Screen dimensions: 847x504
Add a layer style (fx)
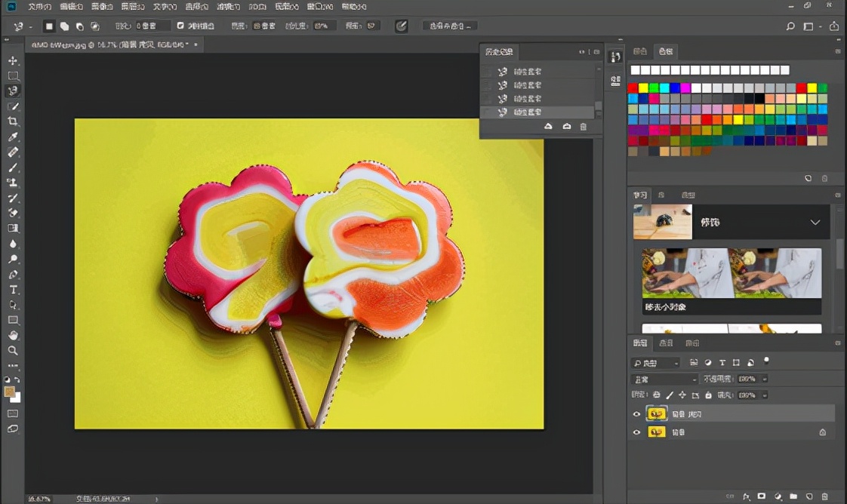click(746, 496)
